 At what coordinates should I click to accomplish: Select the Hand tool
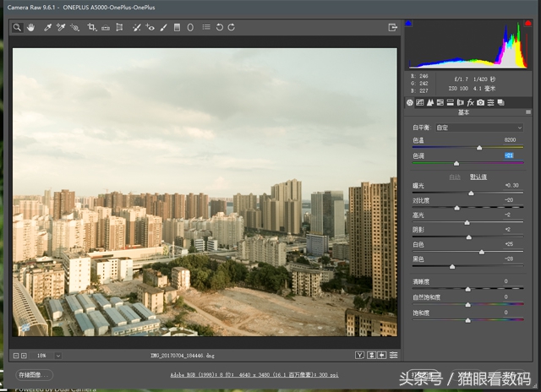[x=31, y=27]
